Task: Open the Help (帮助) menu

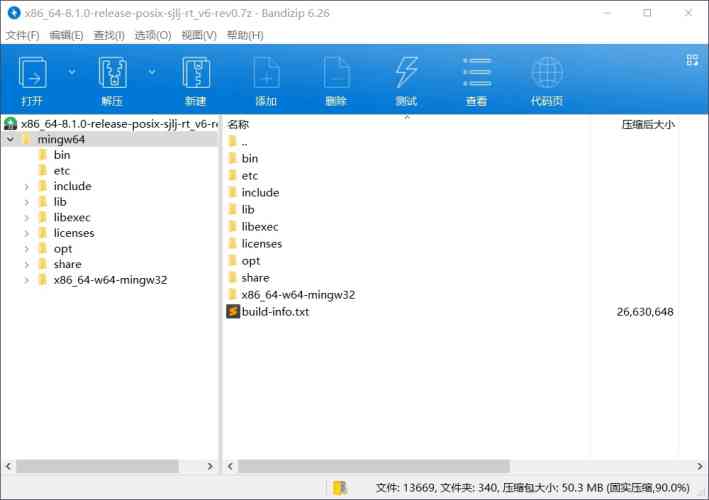Action: pos(245,35)
